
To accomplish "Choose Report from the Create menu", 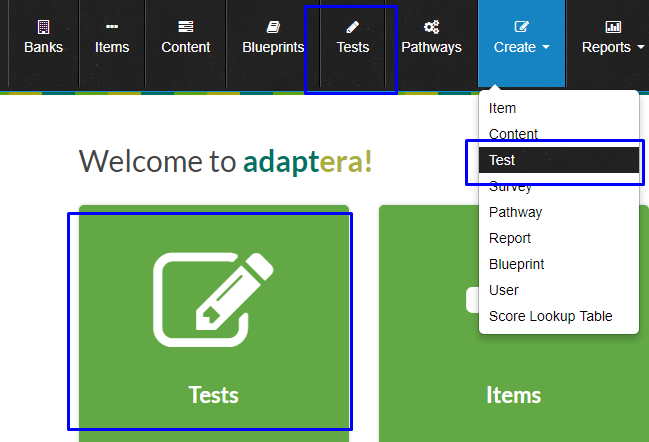I will pos(559,238).
